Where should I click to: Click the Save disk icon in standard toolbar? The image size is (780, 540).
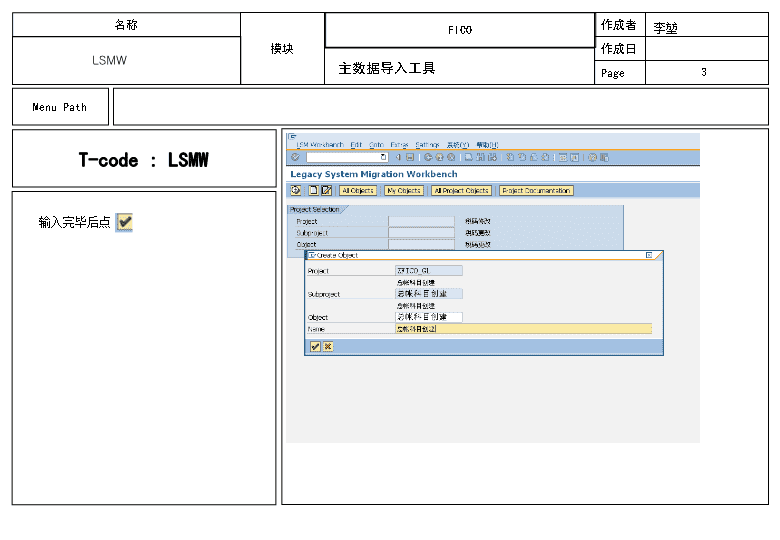pos(410,157)
